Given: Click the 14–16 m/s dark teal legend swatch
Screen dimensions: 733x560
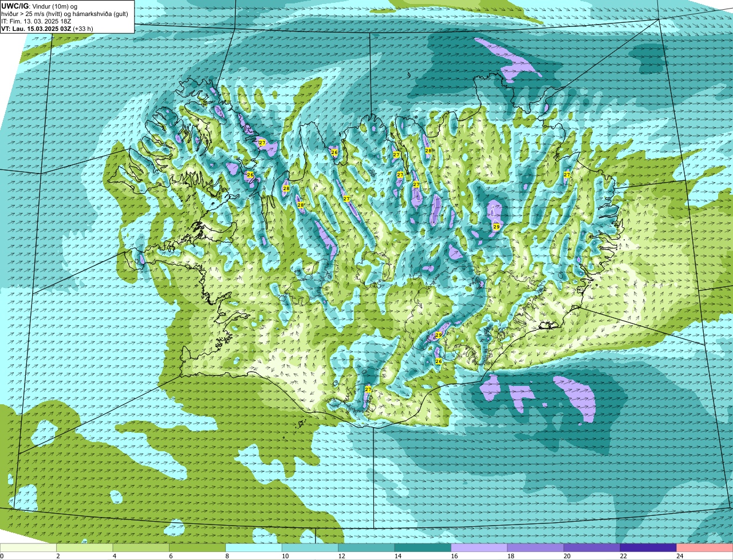Looking at the screenshot, I should (x=423, y=547).
